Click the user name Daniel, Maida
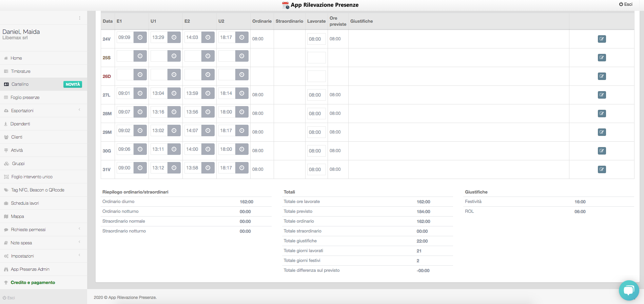Viewport: 644px width, 304px height. (21, 32)
